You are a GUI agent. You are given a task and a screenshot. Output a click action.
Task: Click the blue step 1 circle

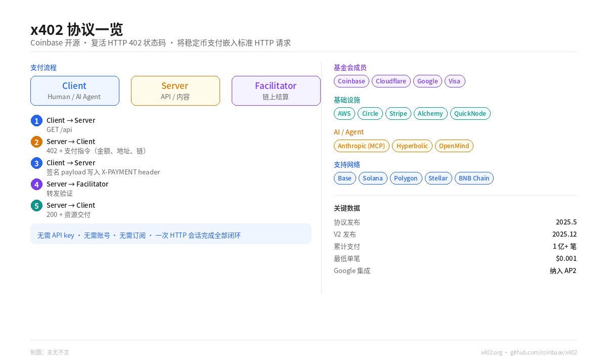[x=36, y=120]
